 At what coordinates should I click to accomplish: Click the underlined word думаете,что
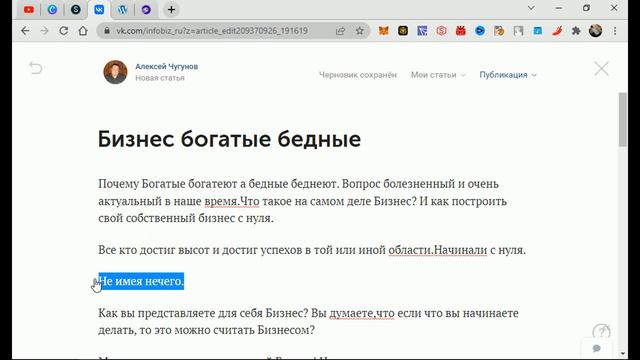pyautogui.click(x=362, y=313)
